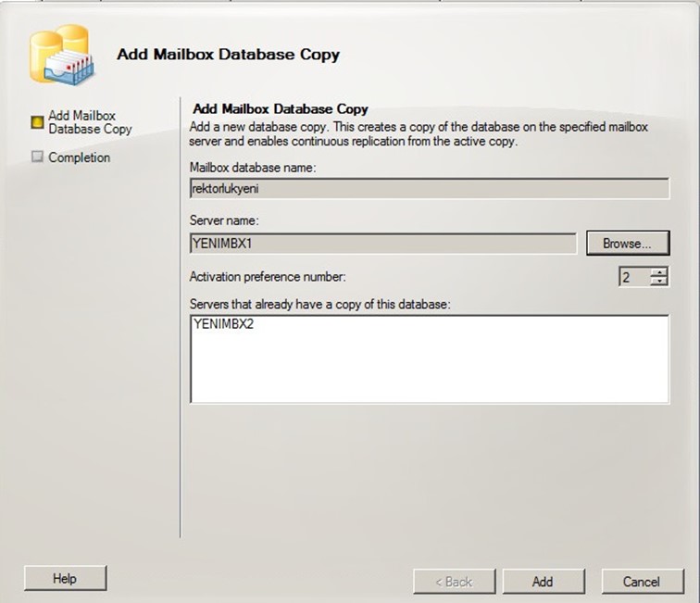Click the grey Completion step indicator
Viewport: 700px width, 603px height.
(37, 157)
